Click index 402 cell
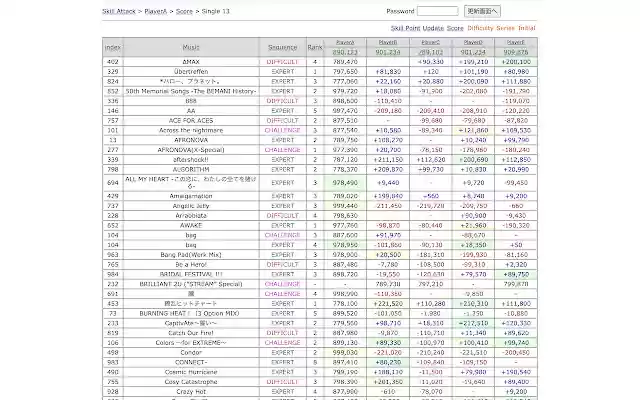Screen dimensions: 640x400 coord(113,62)
